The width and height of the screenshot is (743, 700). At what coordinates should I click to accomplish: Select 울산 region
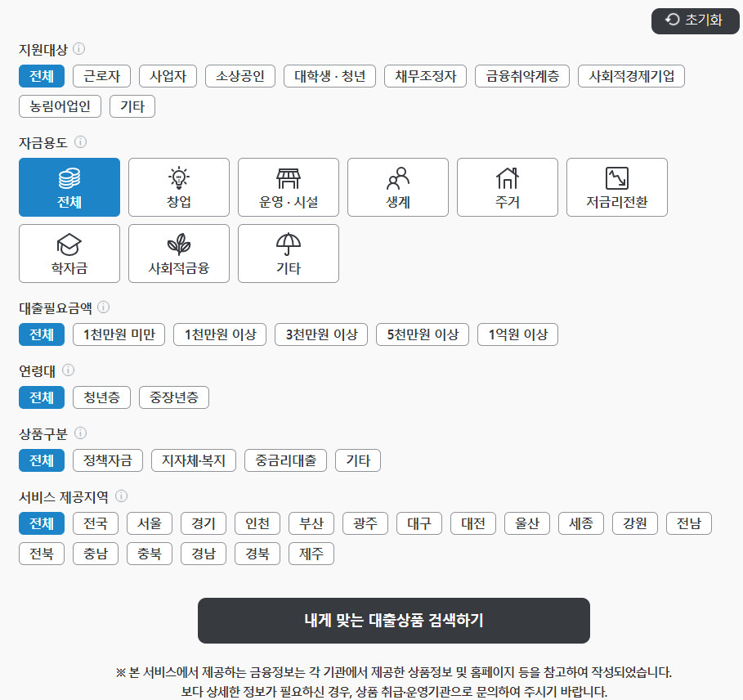[528, 523]
